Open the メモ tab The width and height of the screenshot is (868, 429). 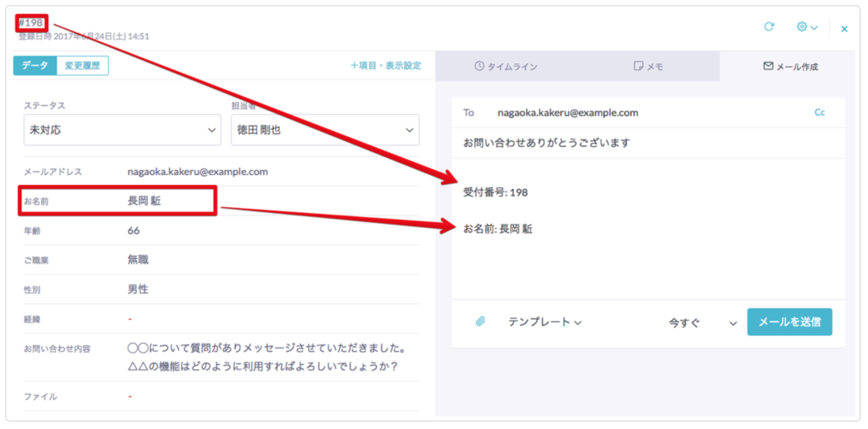[648, 67]
